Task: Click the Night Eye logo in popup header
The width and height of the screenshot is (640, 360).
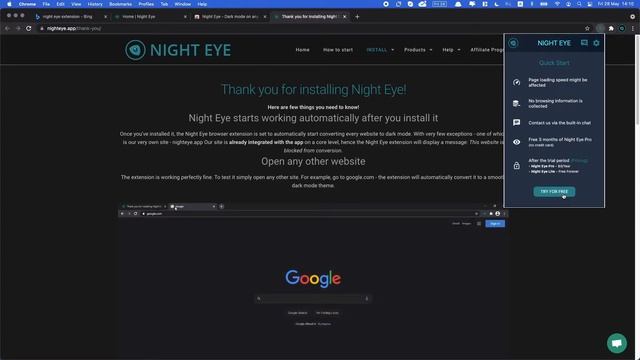Action: click(x=513, y=43)
